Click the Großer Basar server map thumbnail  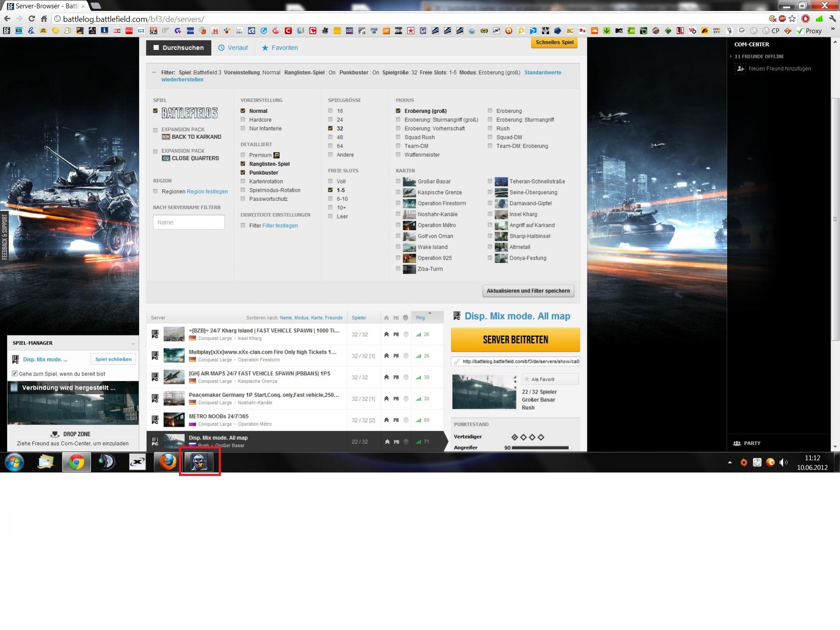[x=484, y=391]
